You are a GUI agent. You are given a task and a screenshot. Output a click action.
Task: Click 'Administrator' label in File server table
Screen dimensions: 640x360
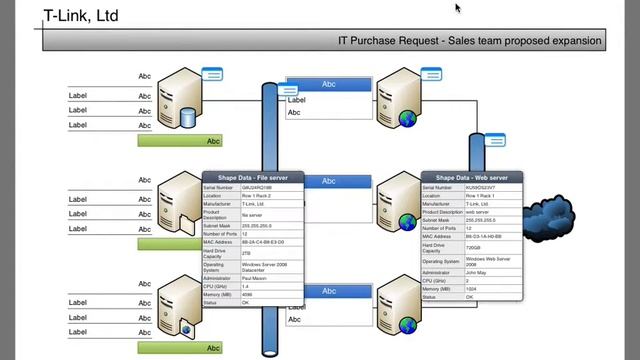click(x=217, y=278)
